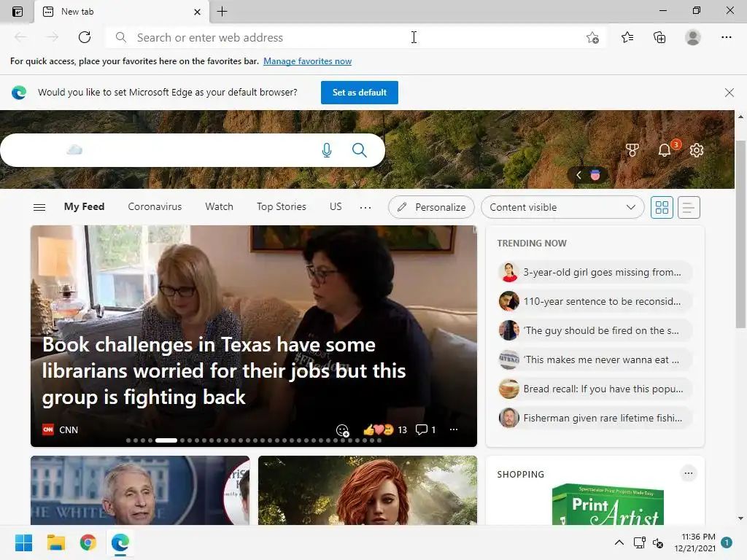Open the Fauci news card thumbnail

point(140,491)
